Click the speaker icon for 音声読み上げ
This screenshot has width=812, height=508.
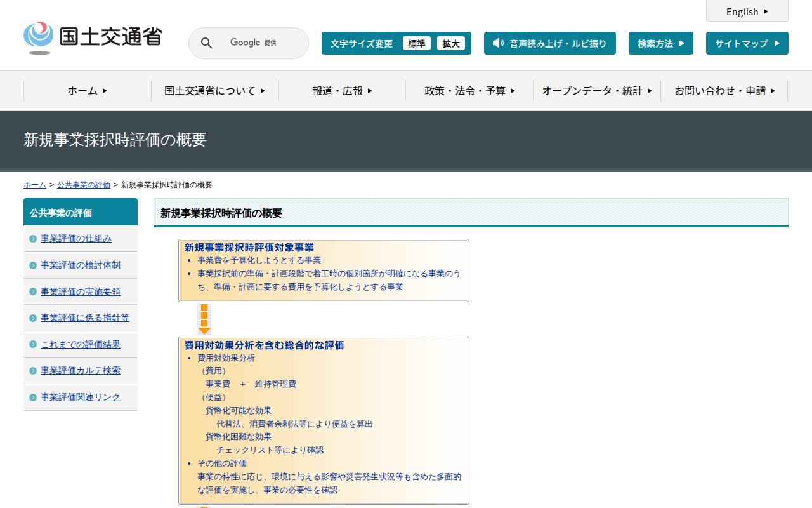[498, 43]
